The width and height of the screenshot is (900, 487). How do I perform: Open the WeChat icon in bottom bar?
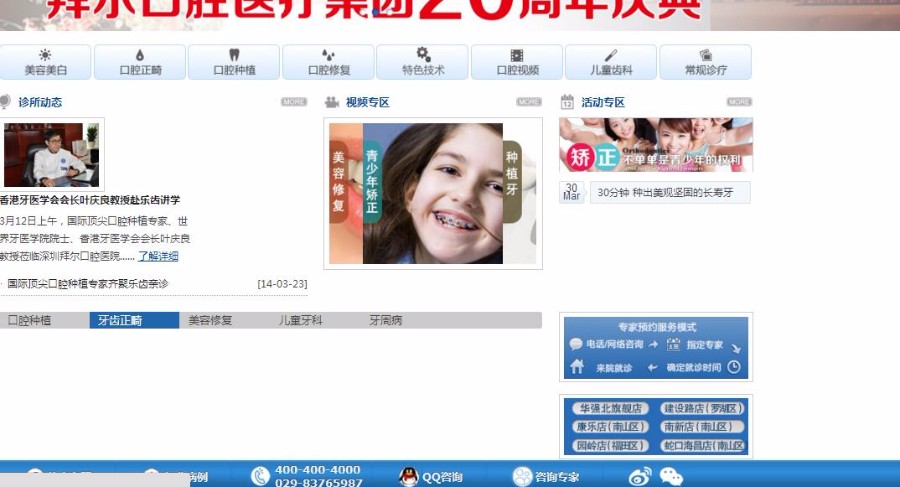point(671,476)
